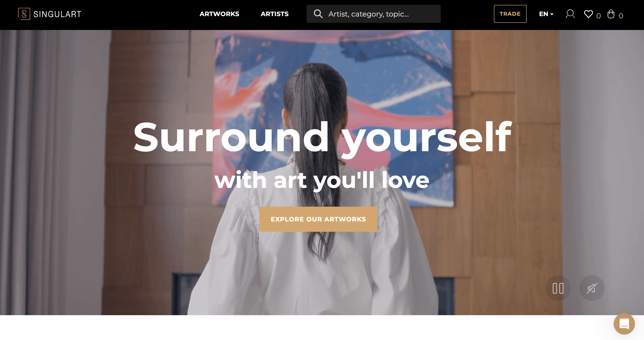Toggle video sound mute button
Viewport: 644px width, 340px height.
pyautogui.click(x=592, y=288)
